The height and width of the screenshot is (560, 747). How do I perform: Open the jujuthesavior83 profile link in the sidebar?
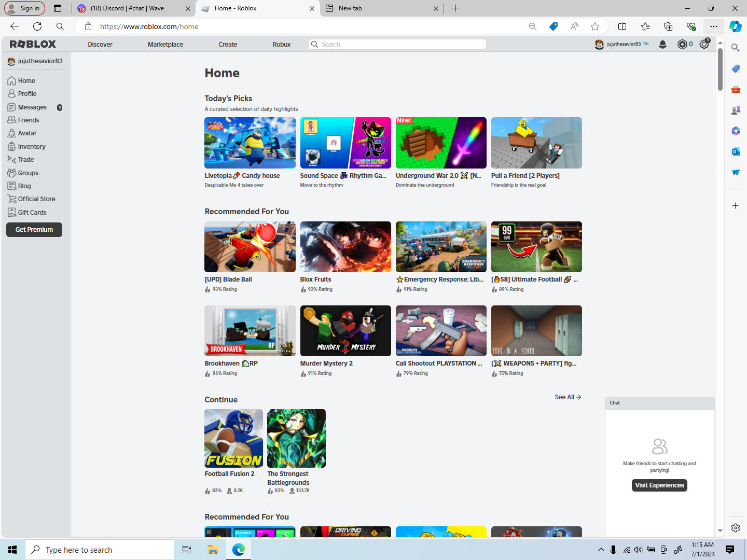point(35,61)
